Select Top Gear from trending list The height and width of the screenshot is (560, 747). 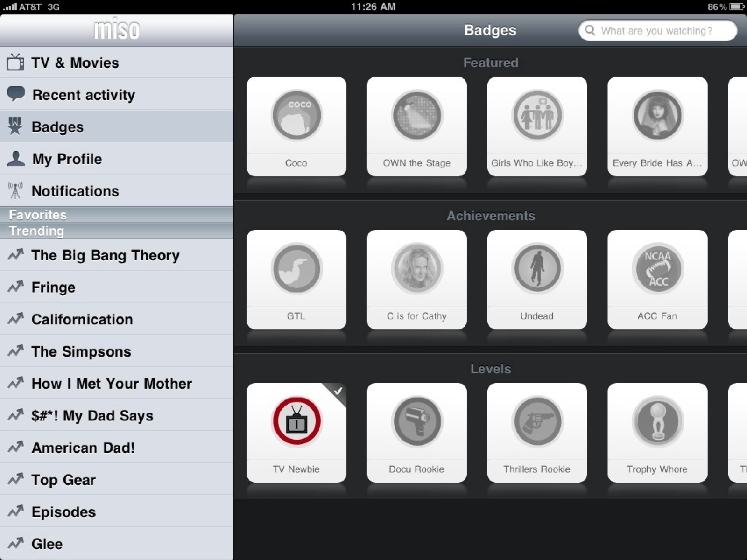117,480
